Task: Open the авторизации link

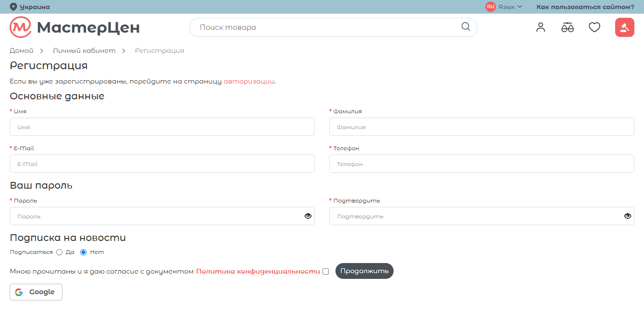Action: (248, 81)
